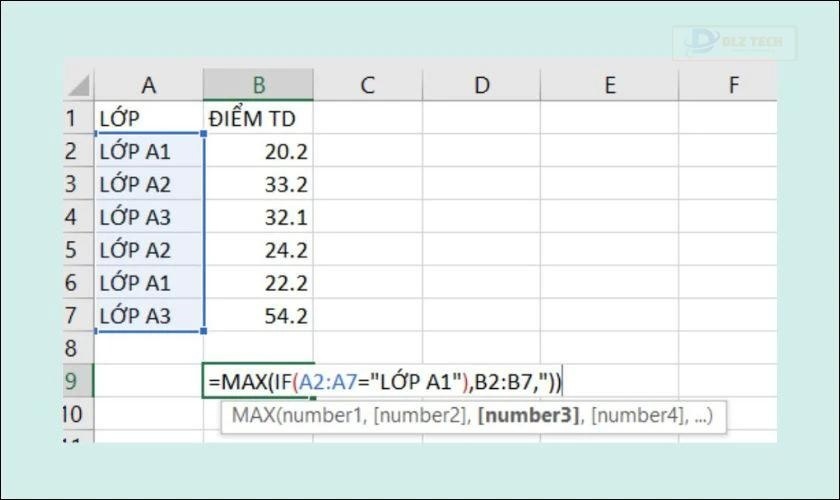Select column A header
This screenshot has height=500, width=840.
(x=148, y=86)
